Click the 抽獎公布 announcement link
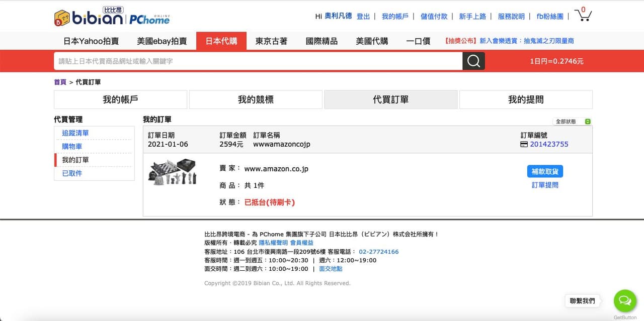 pos(509,41)
